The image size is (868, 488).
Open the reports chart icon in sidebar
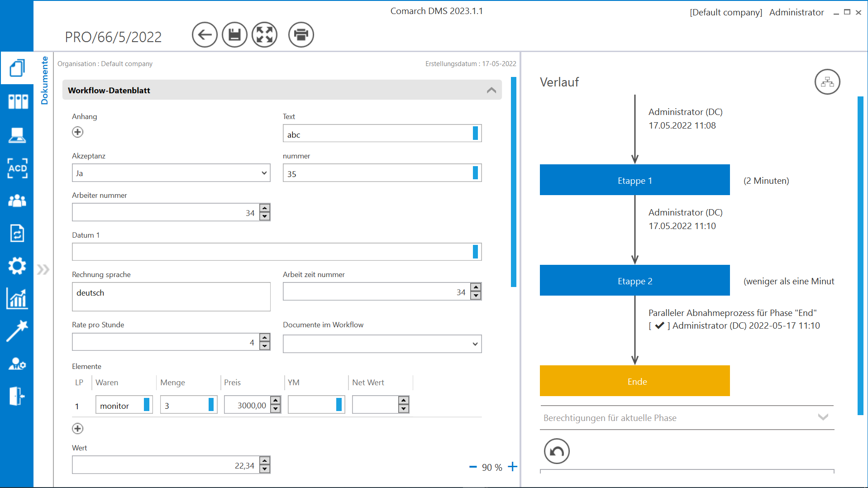coord(17,298)
